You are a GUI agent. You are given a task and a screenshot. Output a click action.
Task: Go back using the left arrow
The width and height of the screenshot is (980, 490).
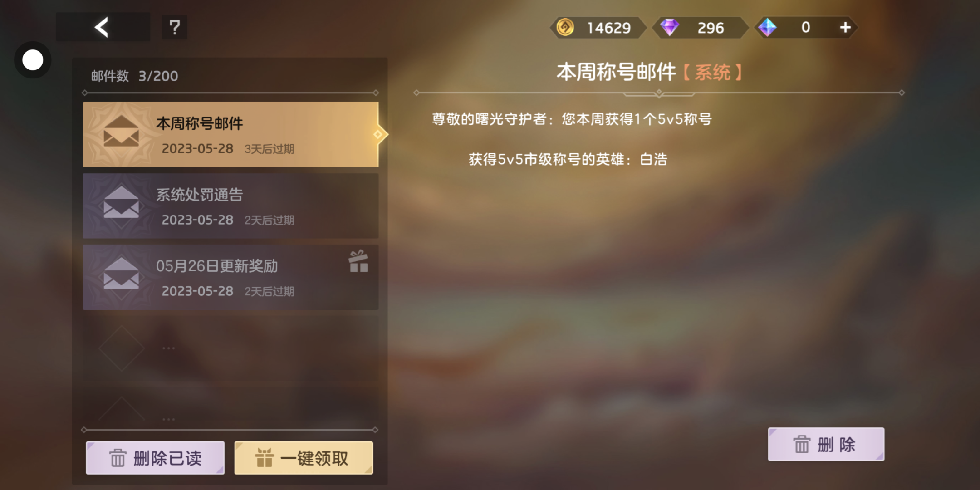pyautogui.click(x=102, y=27)
